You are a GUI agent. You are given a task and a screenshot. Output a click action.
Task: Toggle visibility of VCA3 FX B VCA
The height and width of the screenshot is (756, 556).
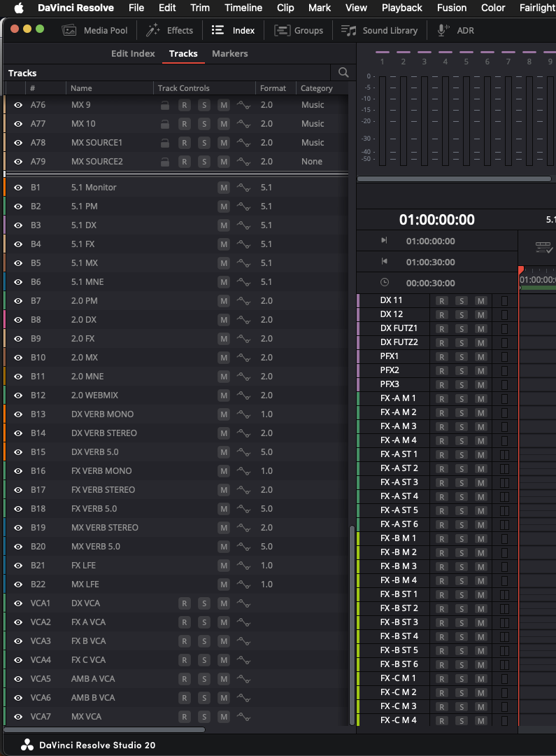17,640
